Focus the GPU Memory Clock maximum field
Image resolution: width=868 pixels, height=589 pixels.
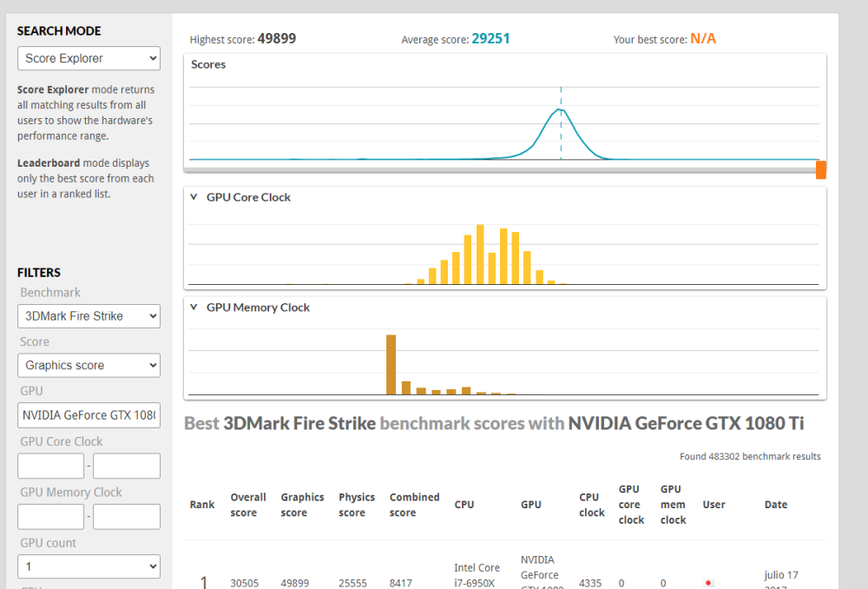click(127, 517)
